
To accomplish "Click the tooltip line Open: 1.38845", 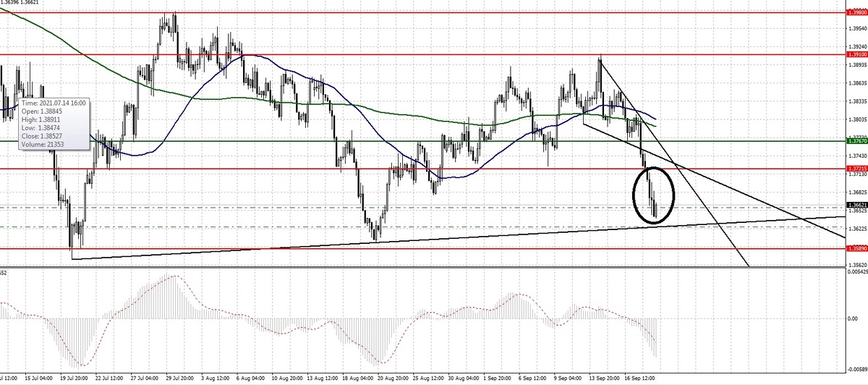I will click(42, 112).
